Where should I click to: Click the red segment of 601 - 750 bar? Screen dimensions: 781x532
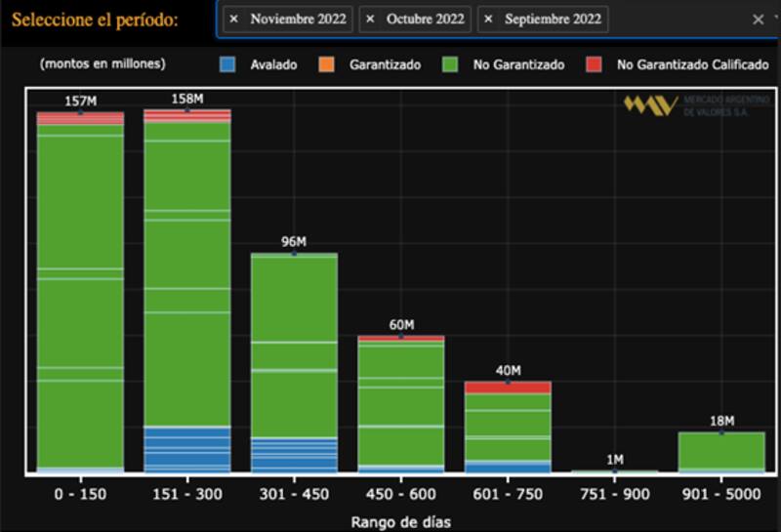pos(508,388)
